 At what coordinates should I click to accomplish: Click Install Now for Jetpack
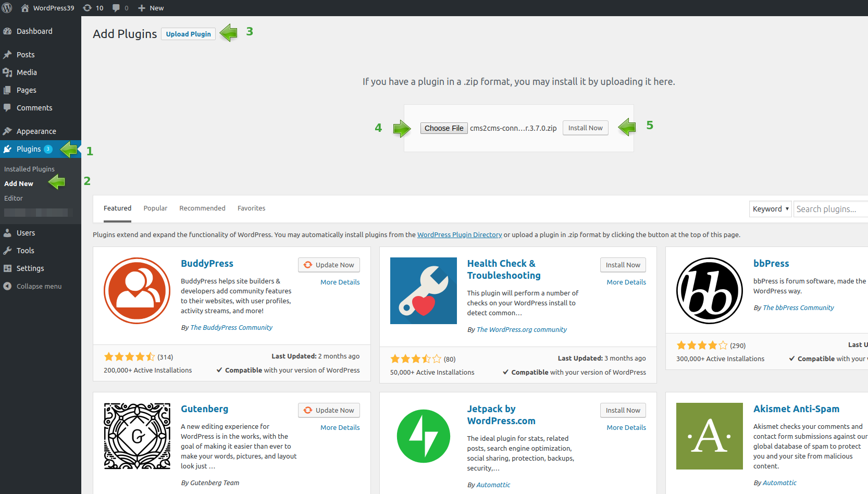[623, 410]
